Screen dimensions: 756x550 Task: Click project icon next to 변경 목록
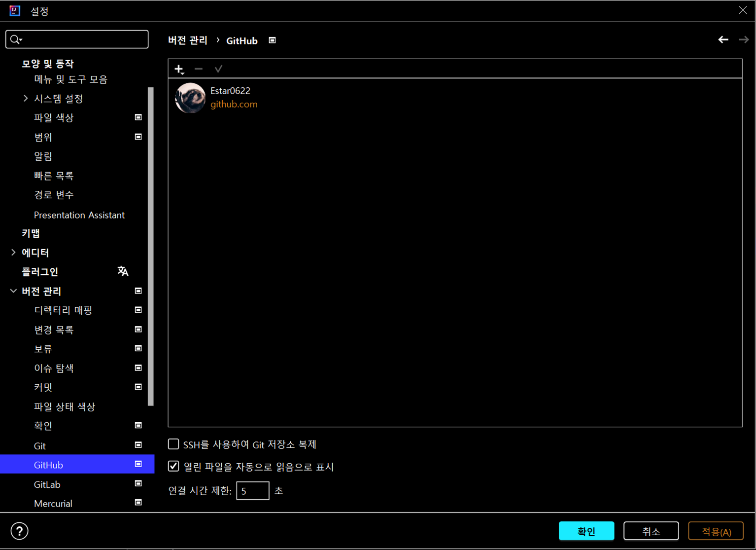(x=138, y=329)
